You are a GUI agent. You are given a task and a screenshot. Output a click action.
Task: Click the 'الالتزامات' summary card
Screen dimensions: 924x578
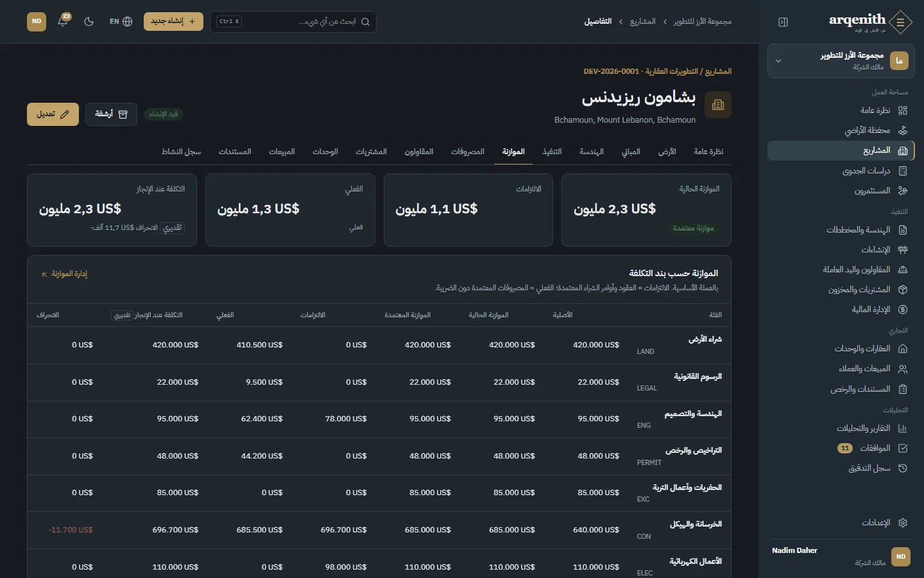[x=468, y=210]
